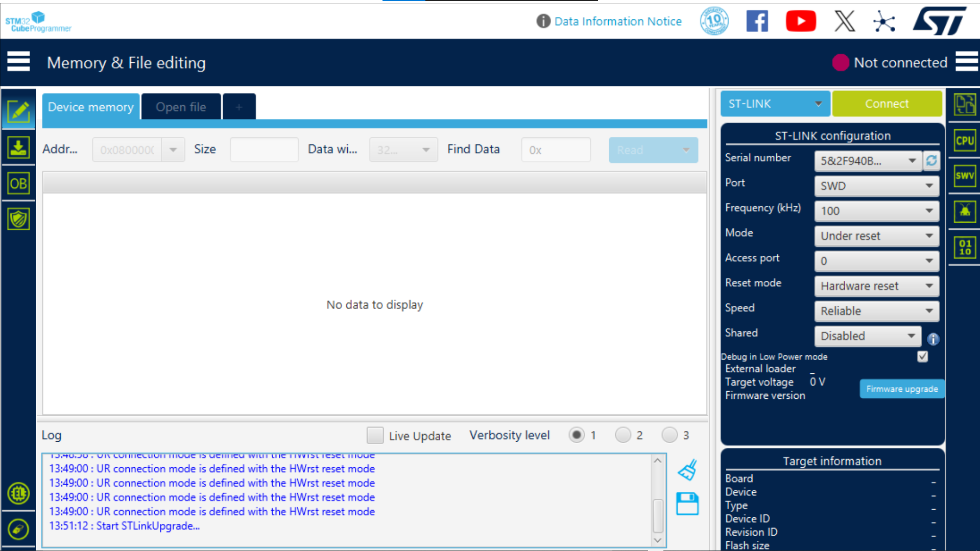
Task: Open the External loaders (EL) panel
Action: tap(19, 493)
